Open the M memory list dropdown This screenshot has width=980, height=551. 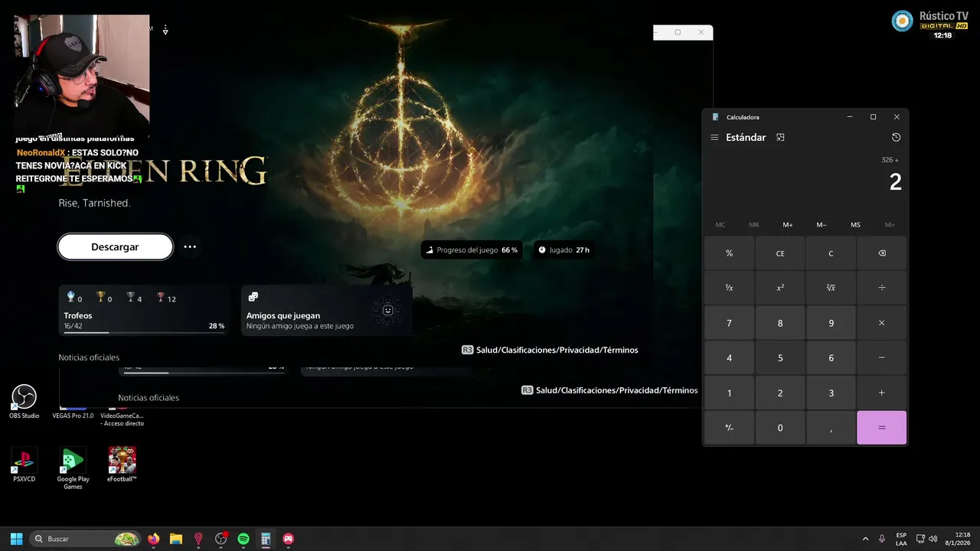889,225
